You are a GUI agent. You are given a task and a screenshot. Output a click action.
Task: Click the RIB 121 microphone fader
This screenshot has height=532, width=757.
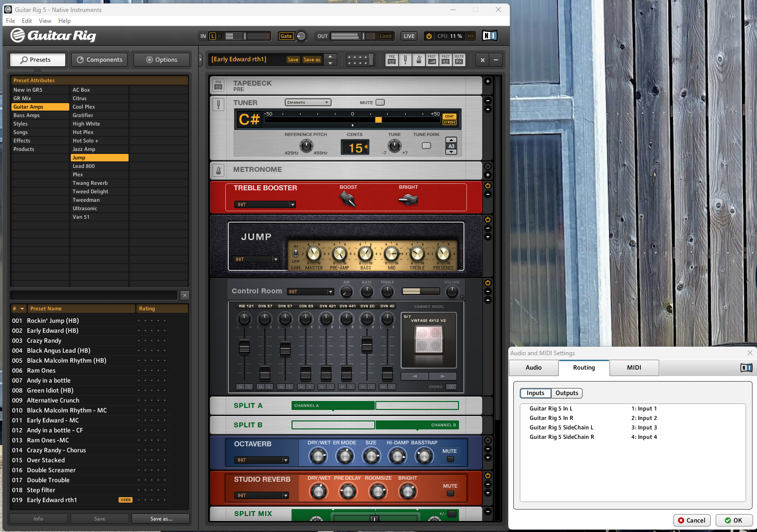point(244,348)
